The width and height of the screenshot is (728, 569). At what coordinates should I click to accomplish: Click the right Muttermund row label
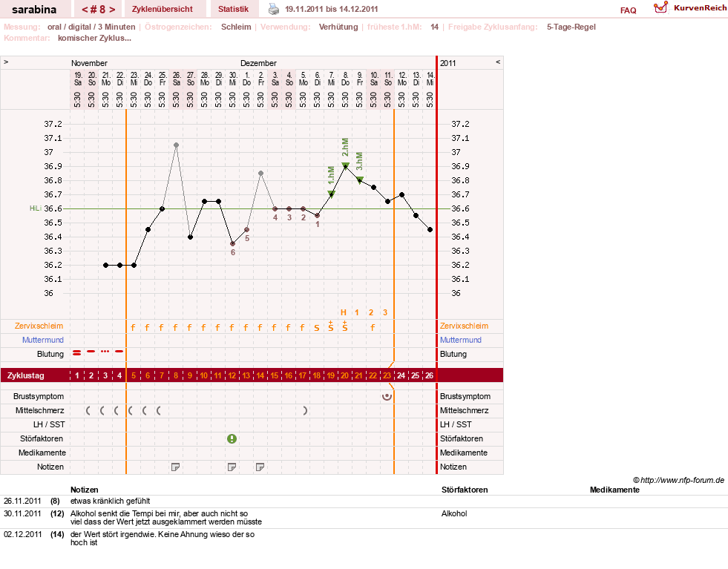(461, 340)
